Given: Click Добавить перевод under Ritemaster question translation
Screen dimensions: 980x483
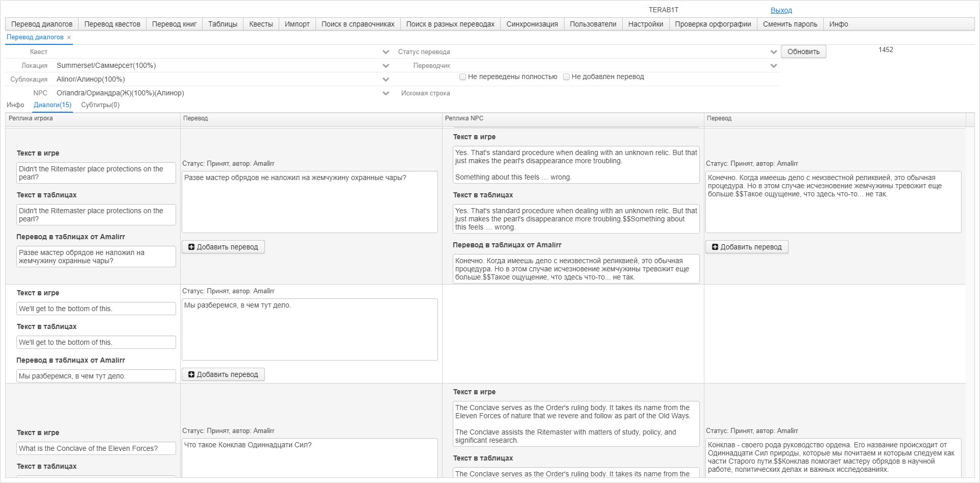Looking at the screenshot, I should [x=223, y=247].
